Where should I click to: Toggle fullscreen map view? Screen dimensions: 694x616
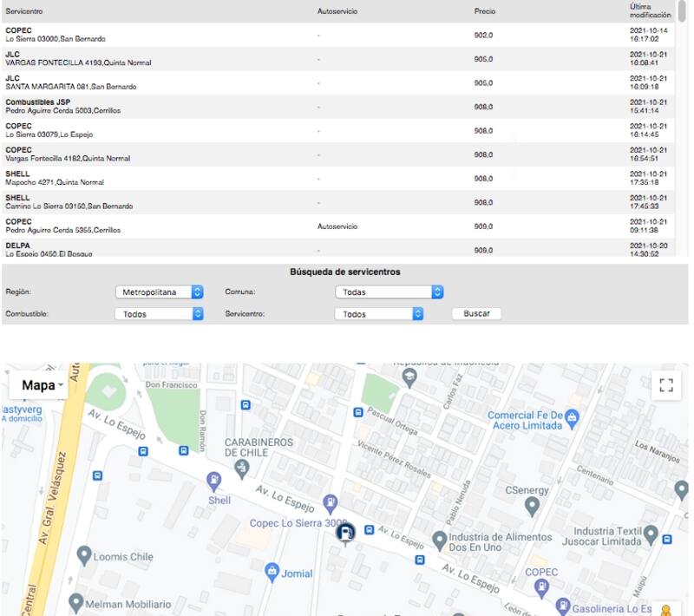(x=665, y=385)
